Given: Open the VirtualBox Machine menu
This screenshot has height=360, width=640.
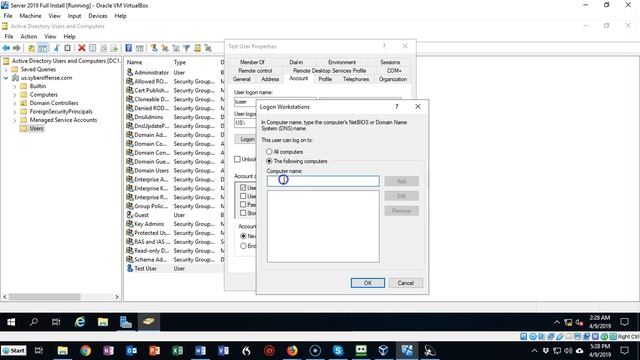Looking at the screenshot, I should click(30, 16).
